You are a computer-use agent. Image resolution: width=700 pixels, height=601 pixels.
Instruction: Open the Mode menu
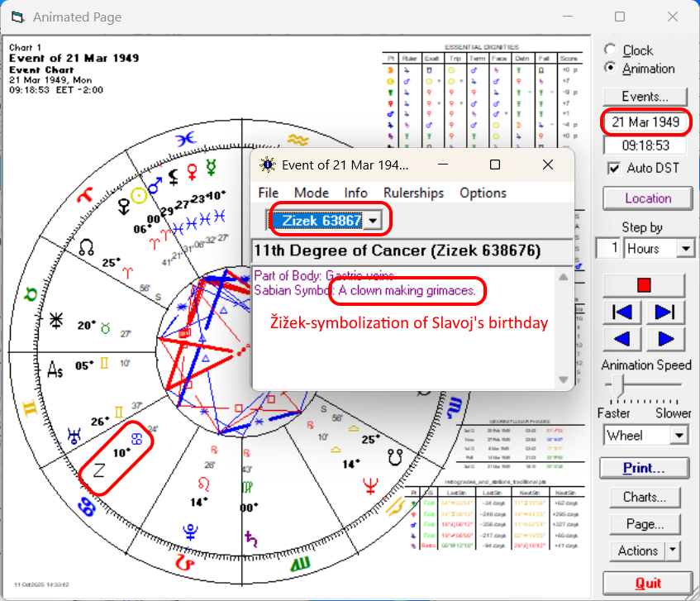pos(312,193)
